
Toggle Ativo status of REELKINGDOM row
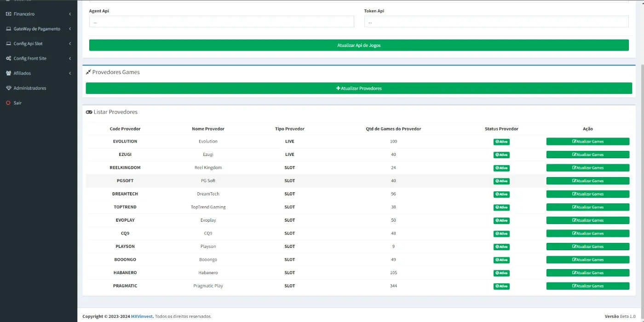pos(501,168)
